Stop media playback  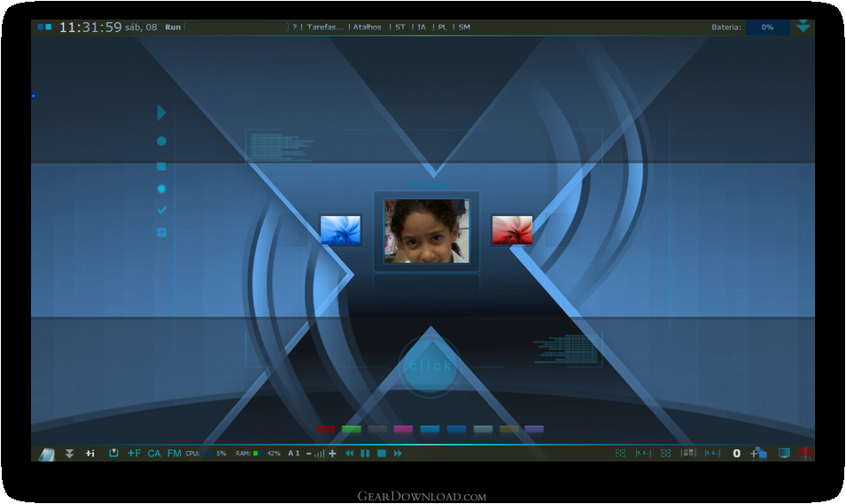(382, 454)
